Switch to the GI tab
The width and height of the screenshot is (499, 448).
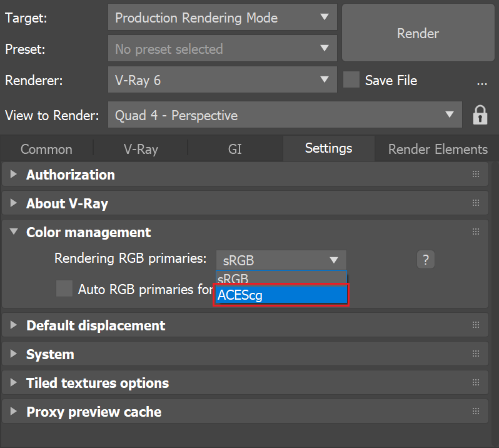click(x=235, y=149)
